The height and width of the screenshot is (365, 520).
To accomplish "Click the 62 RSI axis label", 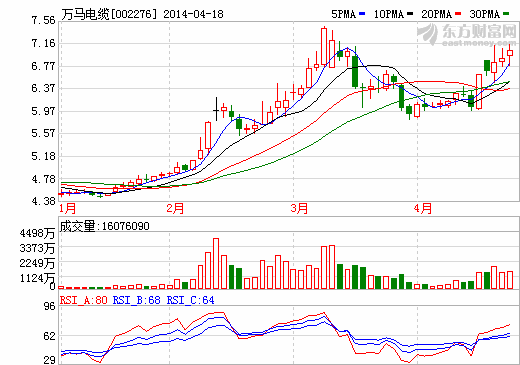I will point(49,336).
